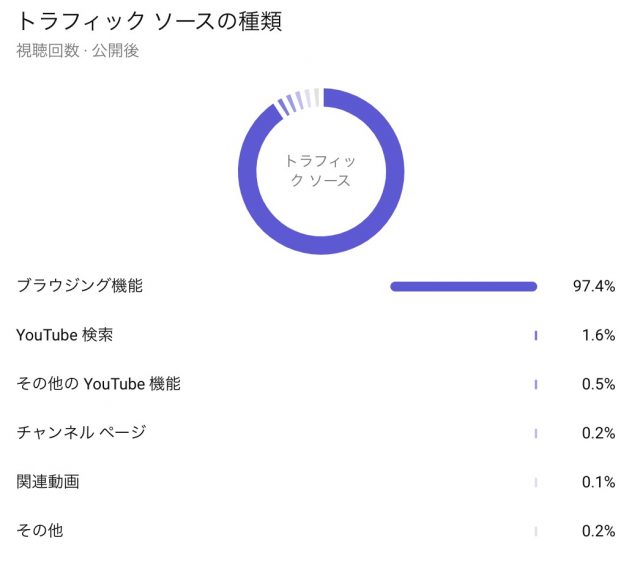
Task: Select the その他の YouTube 機能 row label
Action: tap(99, 384)
